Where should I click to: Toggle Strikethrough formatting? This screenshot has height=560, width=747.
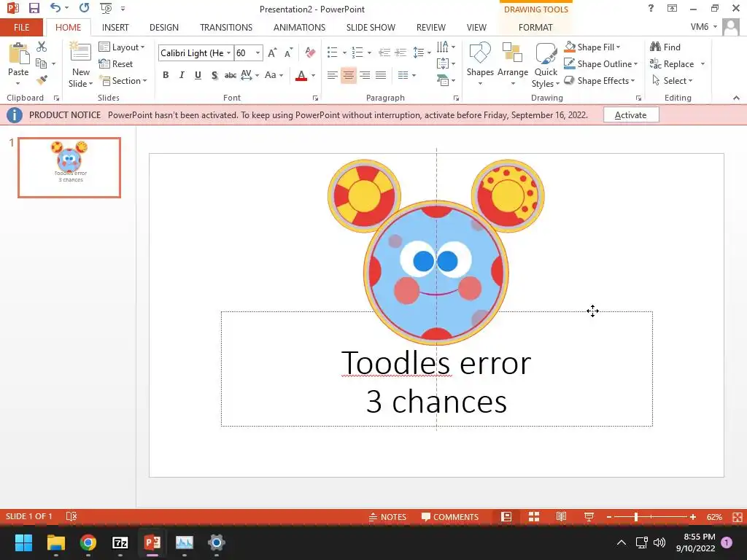pos(231,75)
